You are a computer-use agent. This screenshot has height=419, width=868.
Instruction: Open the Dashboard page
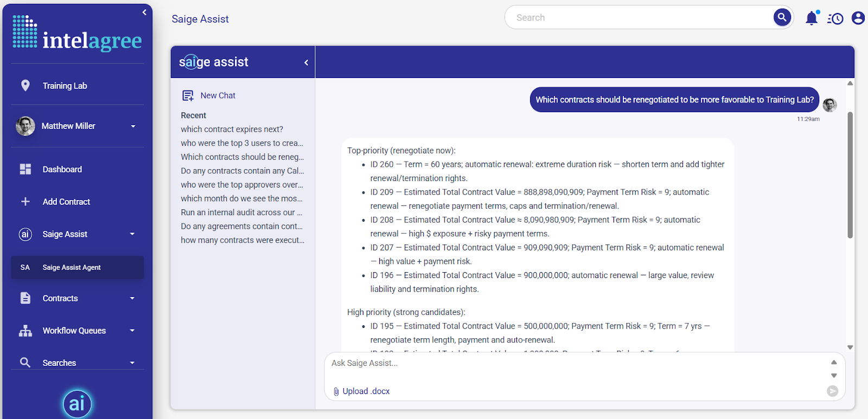62,170
